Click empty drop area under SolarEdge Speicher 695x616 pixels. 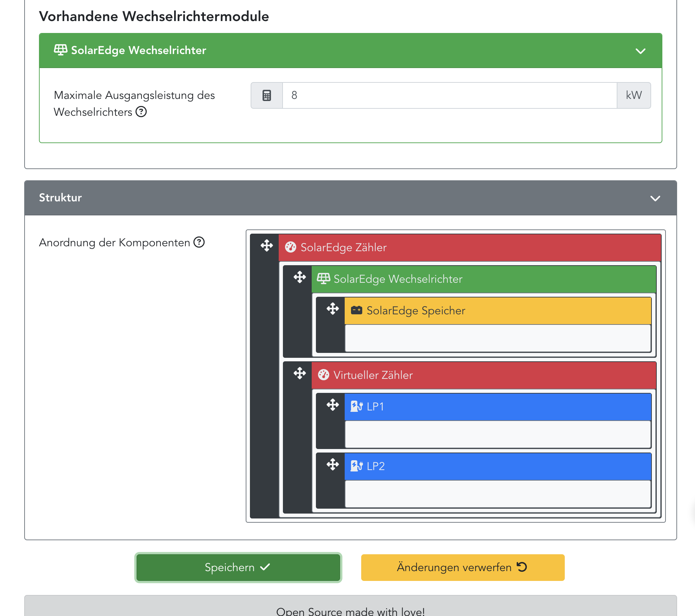[498, 338]
